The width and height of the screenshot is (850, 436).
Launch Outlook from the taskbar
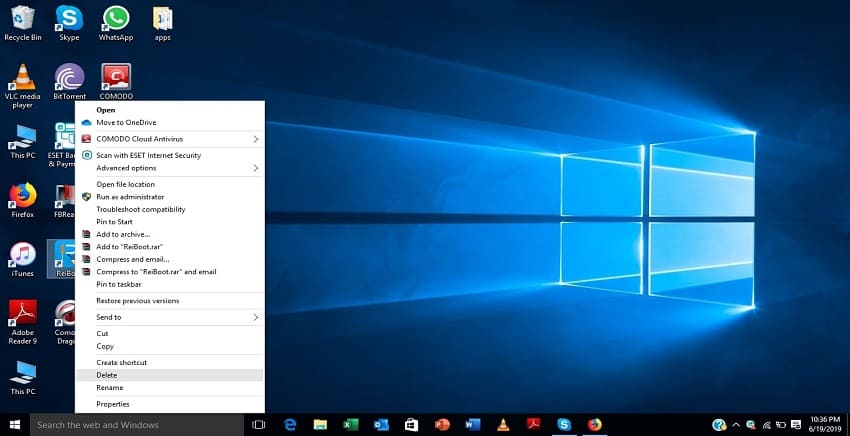(x=381, y=425)
